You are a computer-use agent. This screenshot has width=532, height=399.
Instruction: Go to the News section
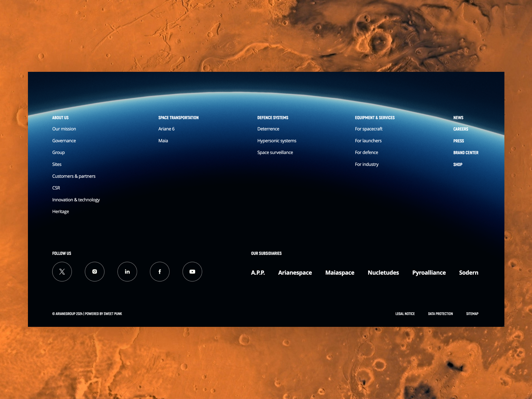tap(458, 118)
